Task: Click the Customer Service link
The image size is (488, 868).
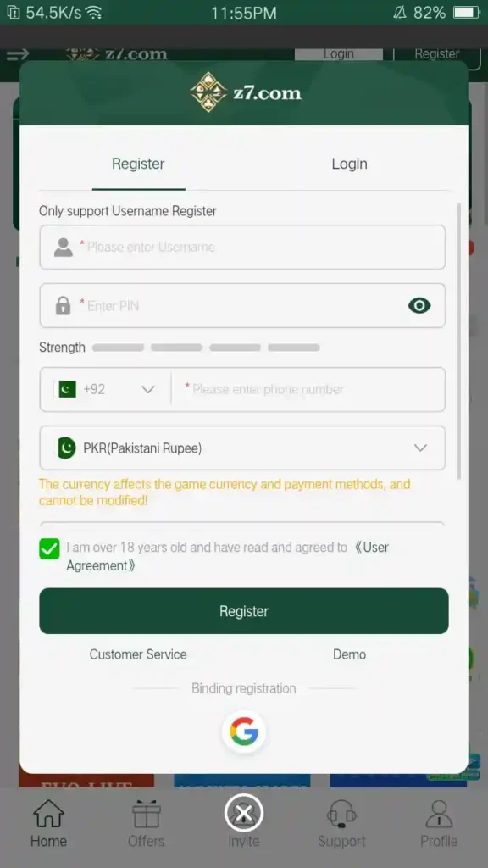Action: (x=138, y=654)
